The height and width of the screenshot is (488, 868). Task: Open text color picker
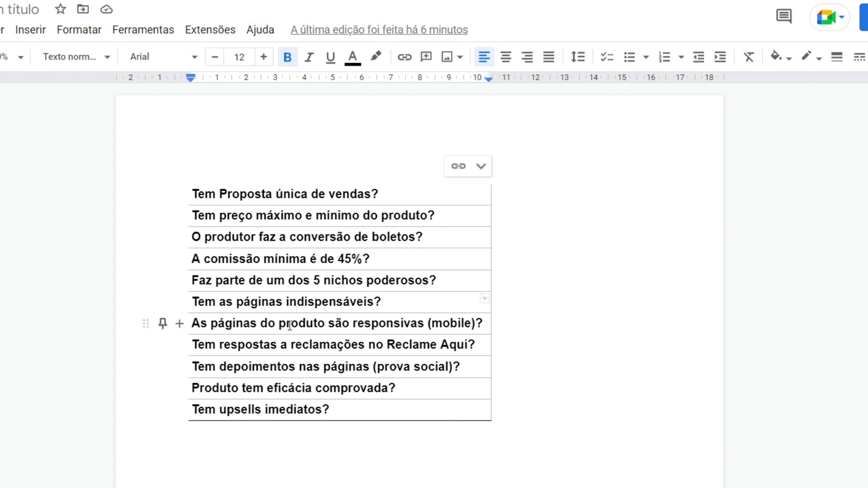pos(353,57)
